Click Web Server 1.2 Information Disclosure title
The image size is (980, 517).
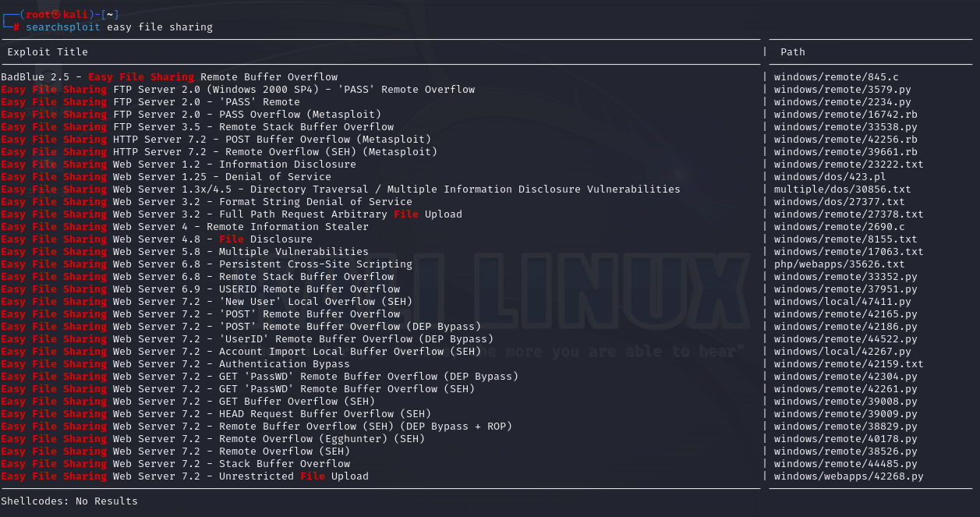tap(179, 165)
